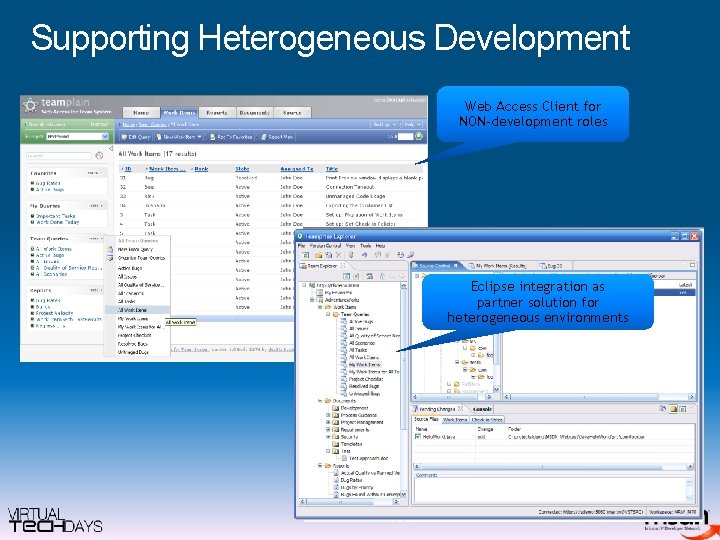This screenshot has width=720, height=540.
Task: Click the first Pending Changes view toolbar icon
Action: coord(663,408)
